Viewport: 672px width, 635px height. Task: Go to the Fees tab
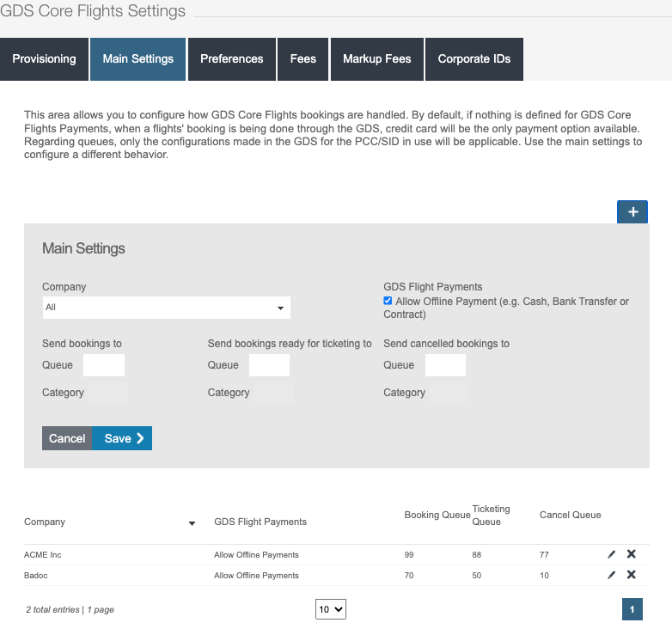point(303,59)
